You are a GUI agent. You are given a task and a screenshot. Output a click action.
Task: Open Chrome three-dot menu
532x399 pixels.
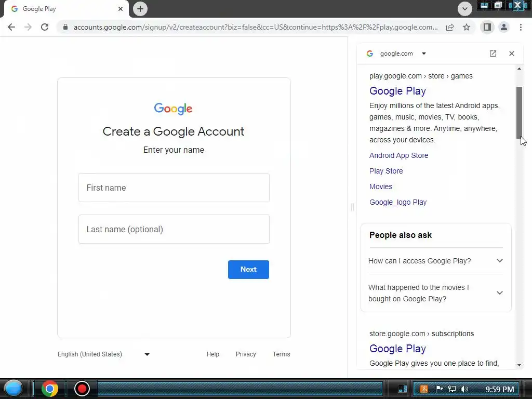(521, 27)
